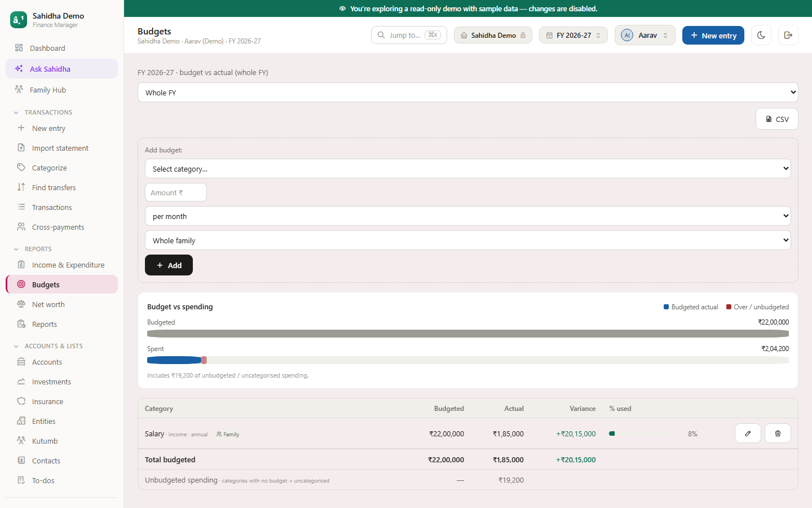Open Income & Expenditure report link
Image resolution: width=812 pixels, height=508 pixels.
tap(62, 265)
